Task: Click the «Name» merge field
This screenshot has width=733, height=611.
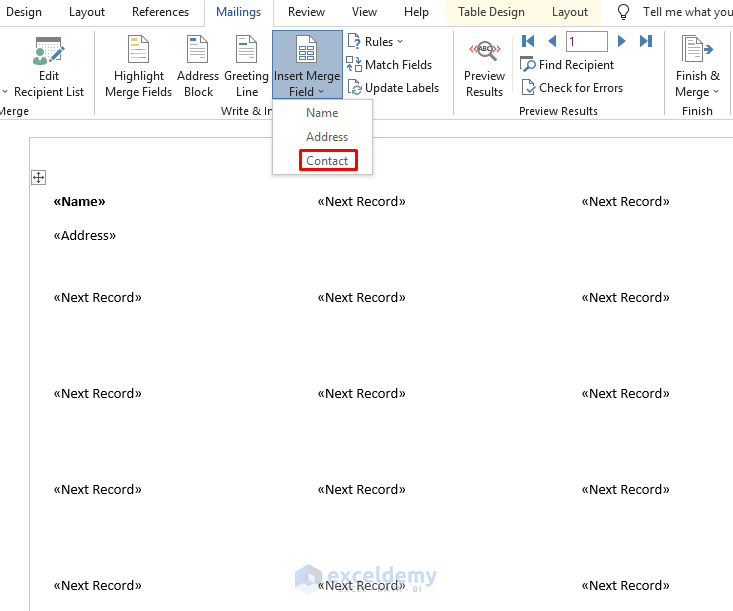Action: 79,201
